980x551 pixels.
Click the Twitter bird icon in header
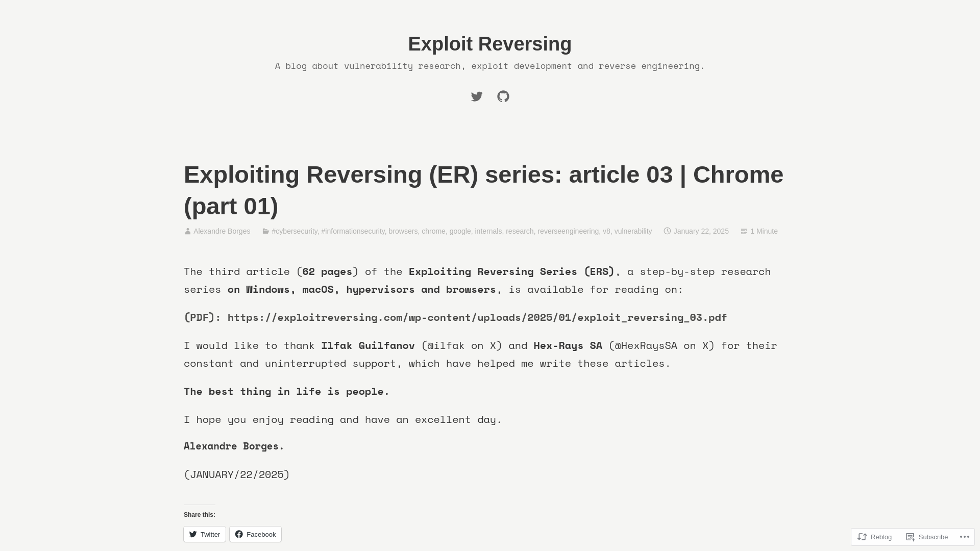click(477, 96)
